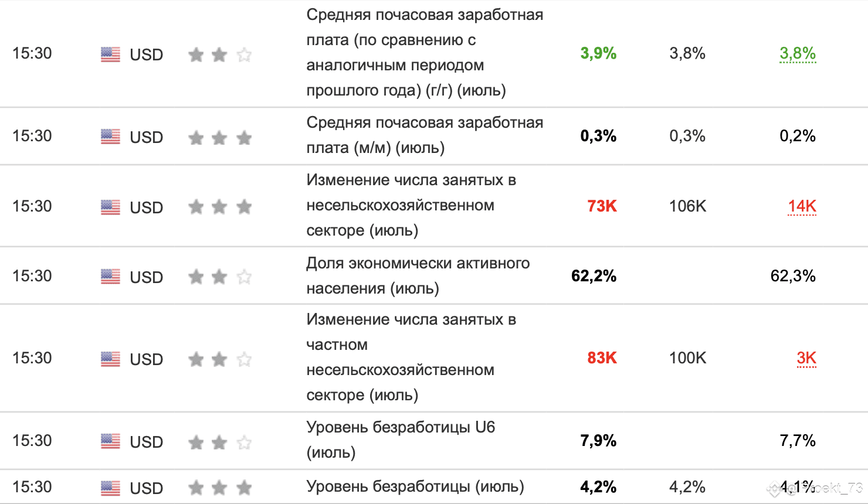Click importance stars for participation rate row
Viewport: 868px width, 504px height.
click(x=220, y=277)
